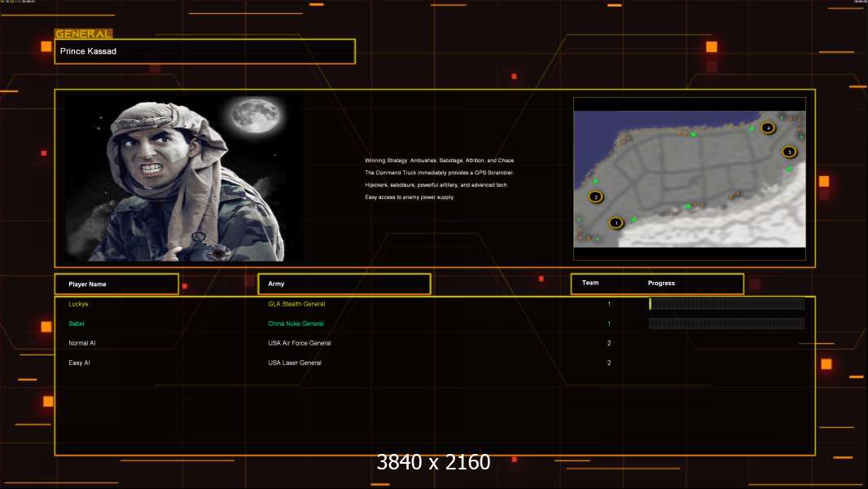Click Easy access to enemy power supply line
The width and height of the screenshot is (868, 489).
pyautogui.click(x=410, y=197)
